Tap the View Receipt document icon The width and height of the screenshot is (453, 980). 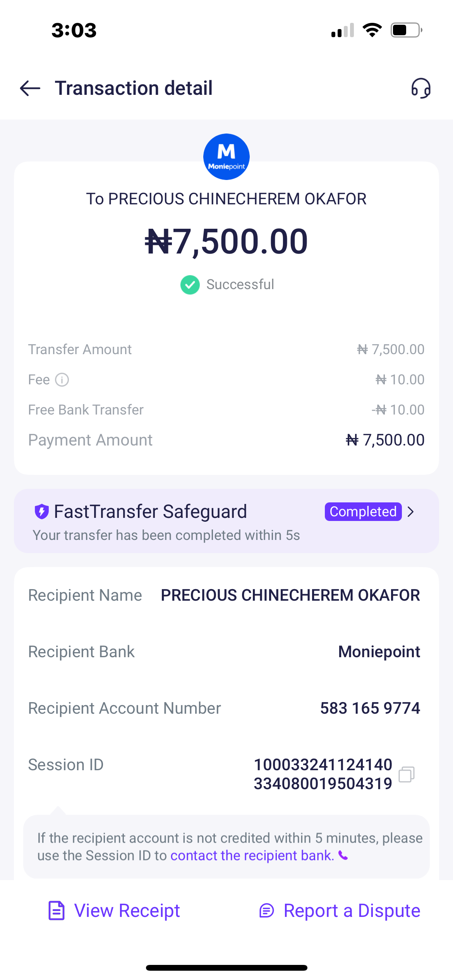tap(57, 910)
